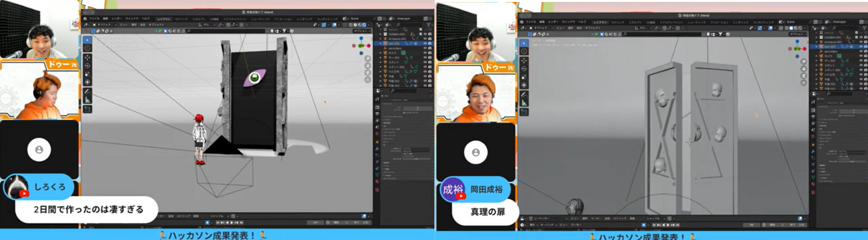868x240 pixels.
Task: Click the blue Z axis on right viewport gizmo
Action: pyautogui.click(x=797, y=41)
